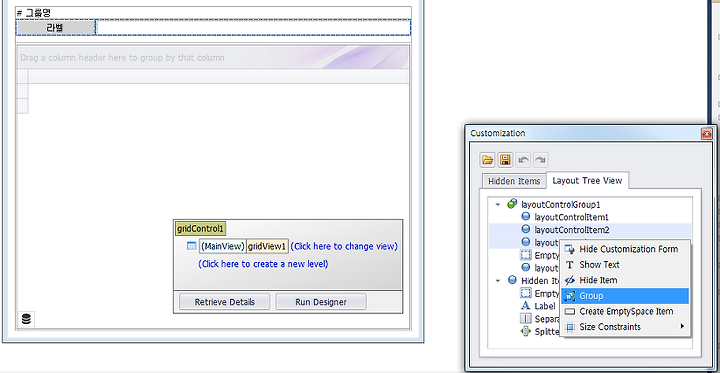Click the Separator item icon in tree
Screen dimensions: 720x373
[526, 318]
